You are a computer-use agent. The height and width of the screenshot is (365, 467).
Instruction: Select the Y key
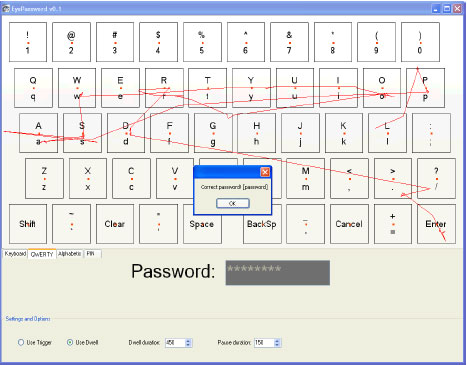point(251,88)
